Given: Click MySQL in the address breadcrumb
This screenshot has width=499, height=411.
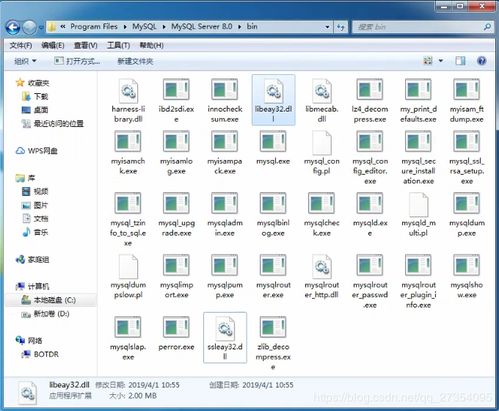Looking at the screenshot, I should pyautogui.click(x=144, y=27).
